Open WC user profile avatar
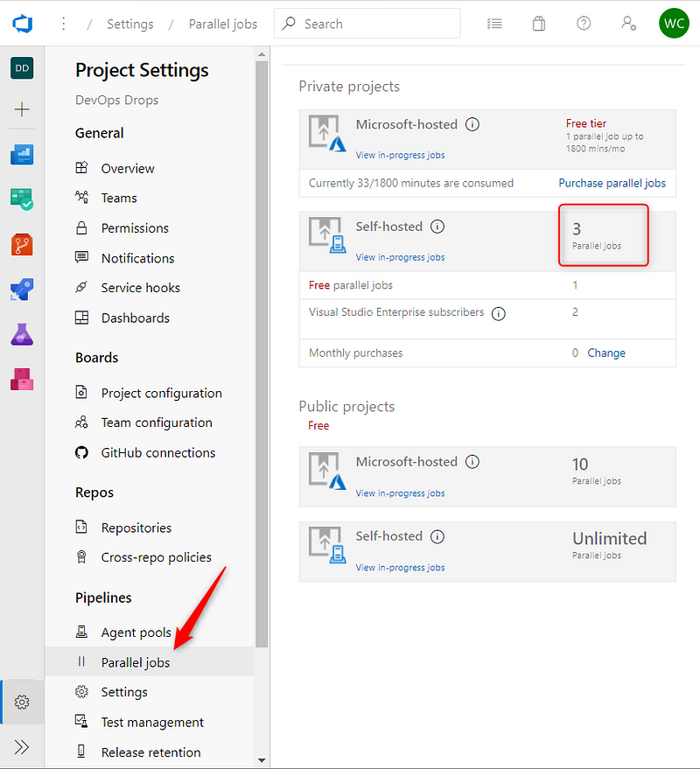 [674, 24]
